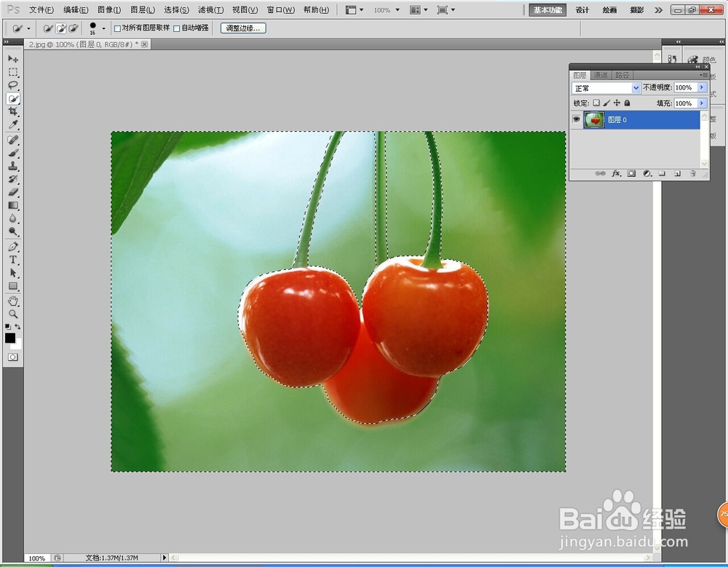Viewport: 728px width, 567px height.
Task: Click the layer opacity 100% field
Action: (685, 87)
